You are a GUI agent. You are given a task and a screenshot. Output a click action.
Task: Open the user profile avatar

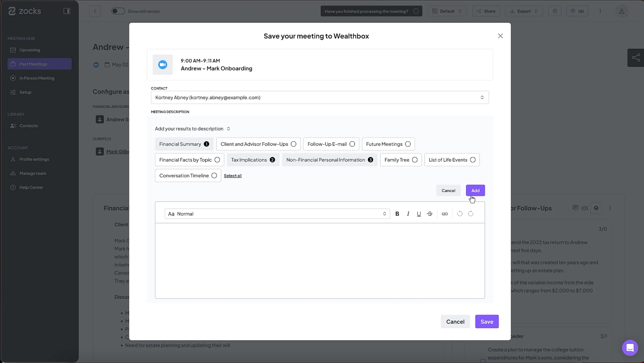point(621,11)
